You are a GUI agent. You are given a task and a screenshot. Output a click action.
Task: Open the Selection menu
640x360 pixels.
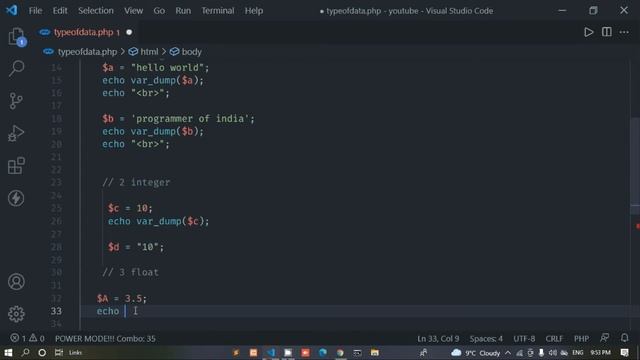point(96,11)
